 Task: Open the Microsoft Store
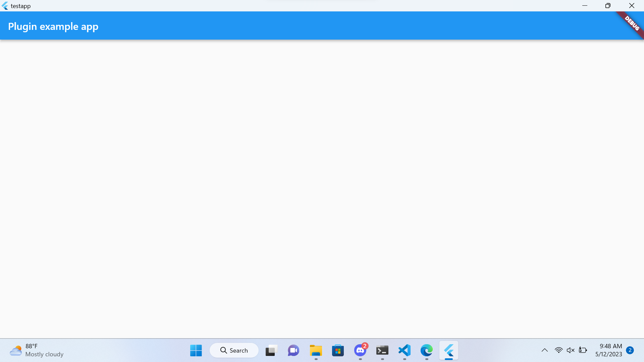(x=338, y=350)
